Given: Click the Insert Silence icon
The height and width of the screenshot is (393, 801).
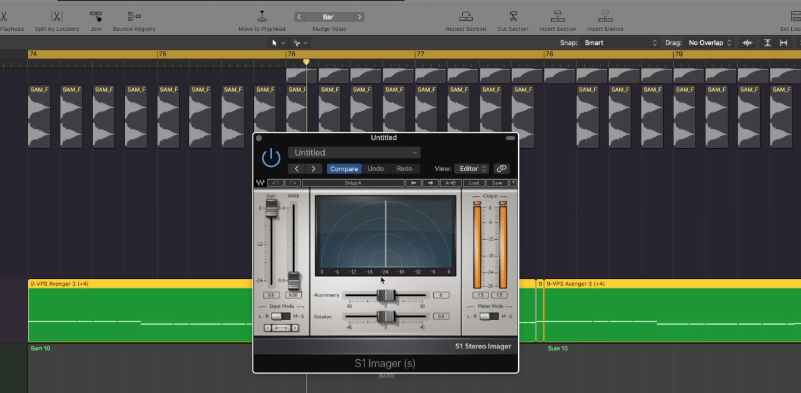Looking at the screenshot, I should [605, 16].
